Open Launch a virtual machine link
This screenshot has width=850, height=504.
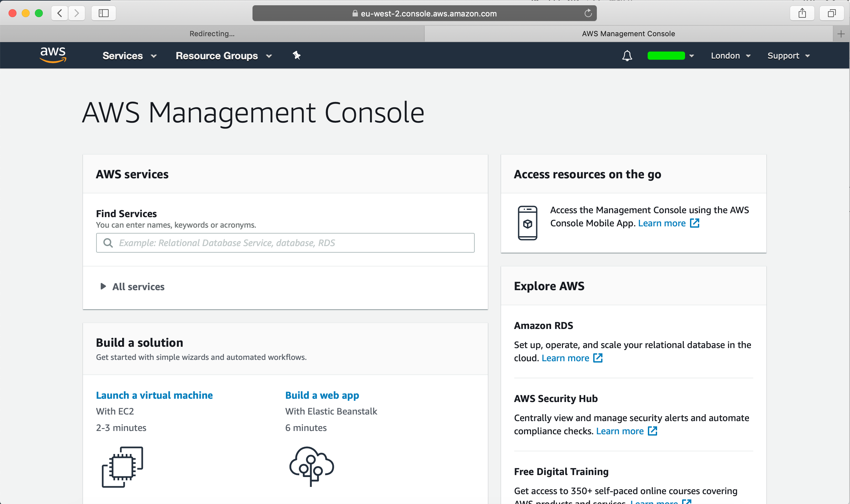[154, 395]
